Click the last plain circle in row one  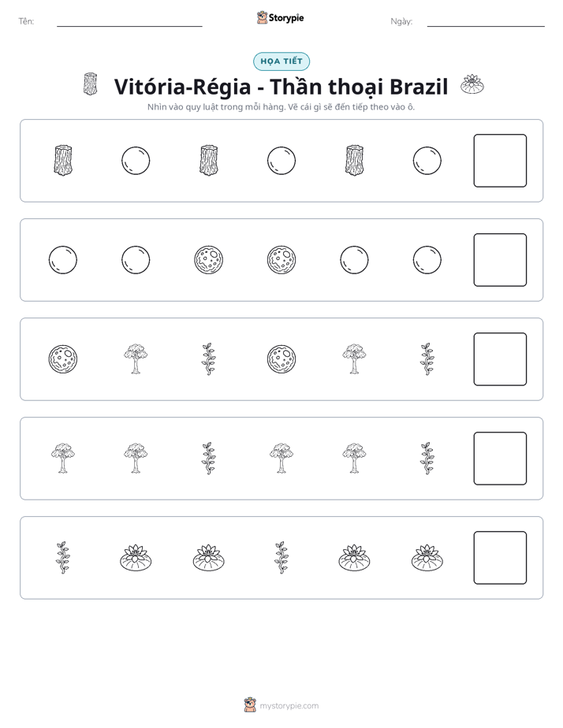[427, 161]
